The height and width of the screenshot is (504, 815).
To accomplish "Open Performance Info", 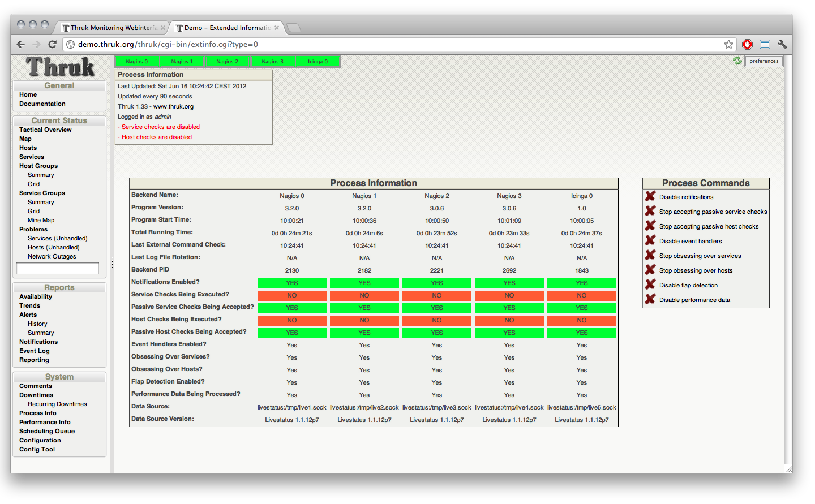I will click(x=45, y=422).
